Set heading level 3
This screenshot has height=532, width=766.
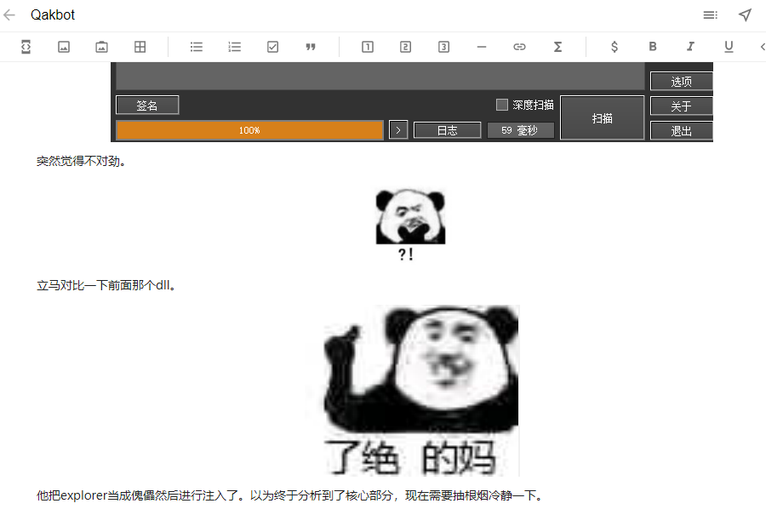click(x=443, y=47)
